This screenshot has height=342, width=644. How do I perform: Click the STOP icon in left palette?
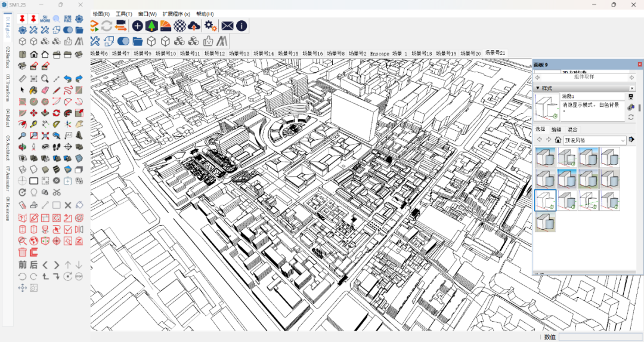tap(79, 276)
